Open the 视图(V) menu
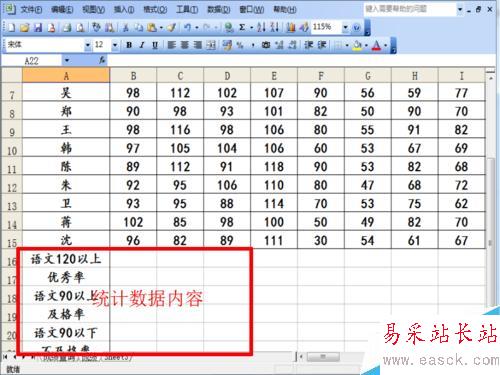This screenshot has width=500, height=375. pyautogui.click(x=93, y=10)
